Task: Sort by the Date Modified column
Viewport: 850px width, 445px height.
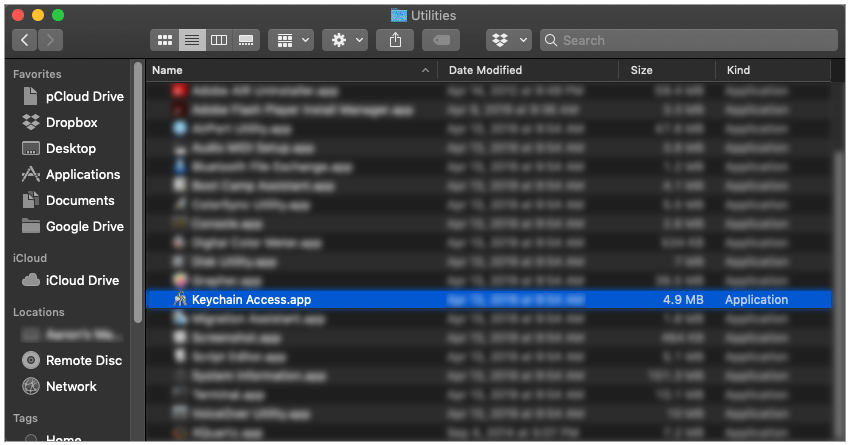Action: [x=485, y=70]
